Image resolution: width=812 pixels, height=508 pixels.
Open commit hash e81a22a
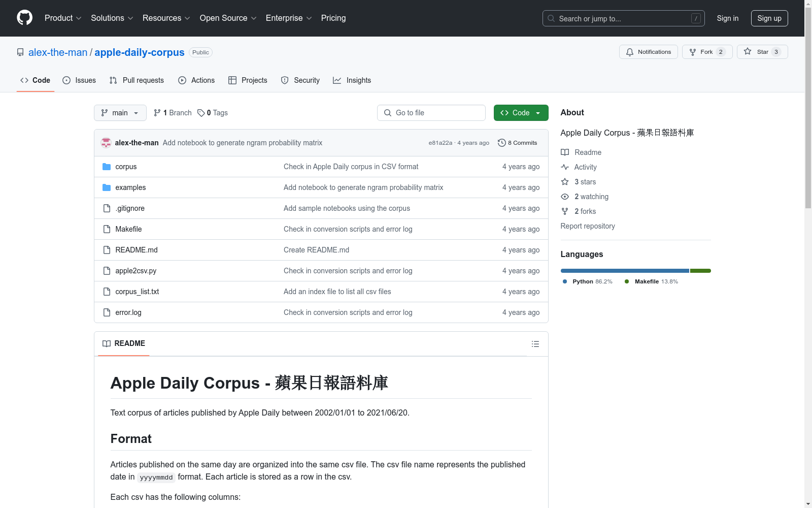click(441, 143)
